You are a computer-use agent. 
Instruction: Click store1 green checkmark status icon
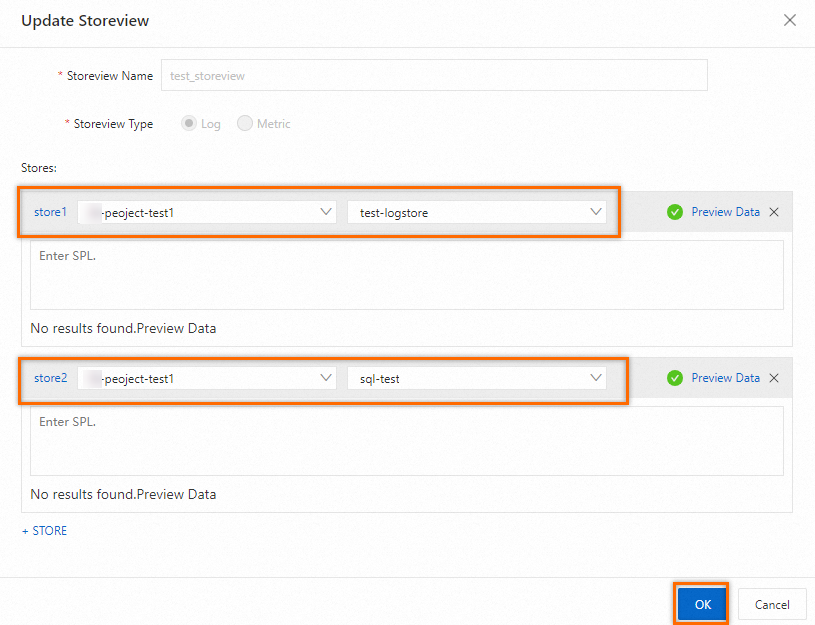(675, 212)
